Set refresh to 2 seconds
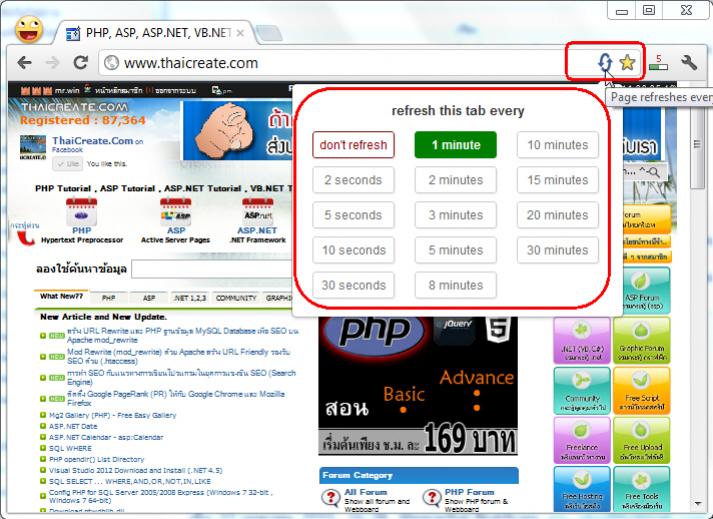This screenshot has height=519, width=713. pyautogui.click(x=353, y=180)
